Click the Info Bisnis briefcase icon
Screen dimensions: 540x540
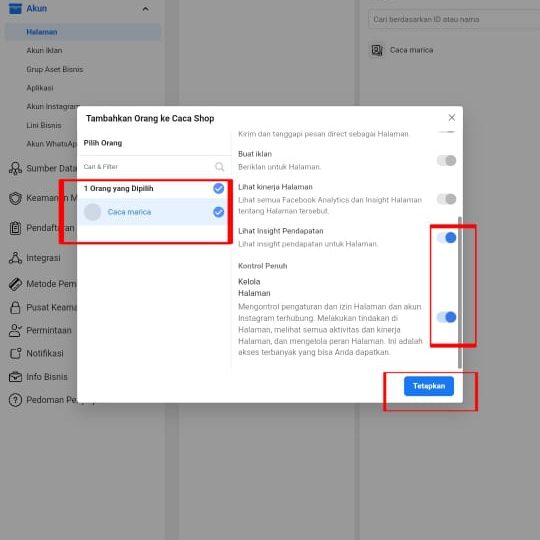click(15, 377)
